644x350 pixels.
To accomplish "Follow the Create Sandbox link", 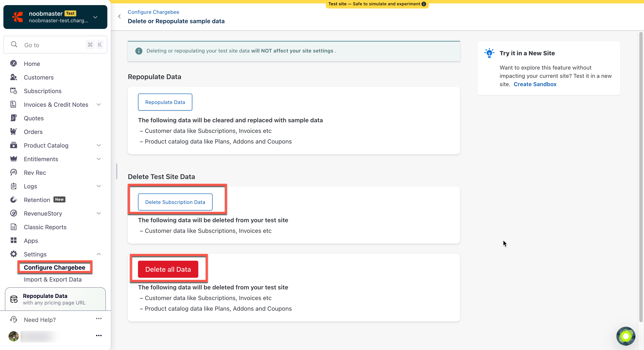I will pos(535,84).
